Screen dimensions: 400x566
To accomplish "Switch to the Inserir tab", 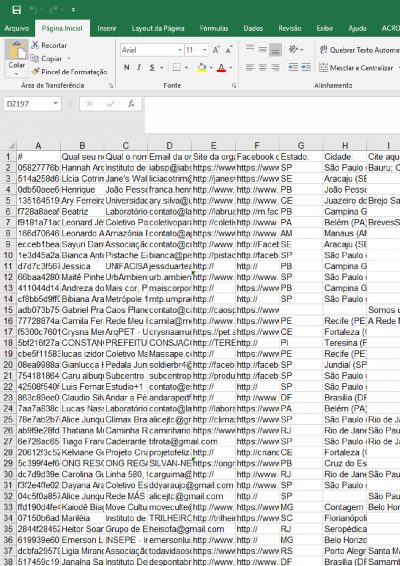I will 107,28.
